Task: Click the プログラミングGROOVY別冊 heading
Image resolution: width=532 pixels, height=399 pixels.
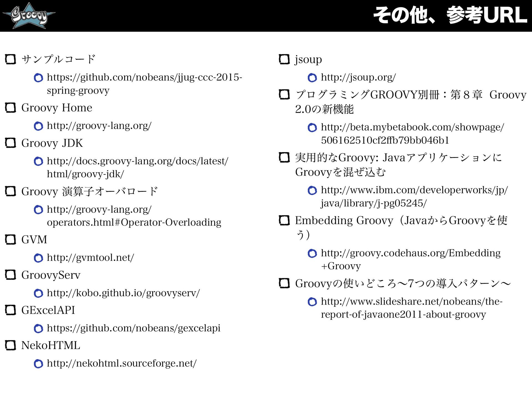Action: pos(411,102)
